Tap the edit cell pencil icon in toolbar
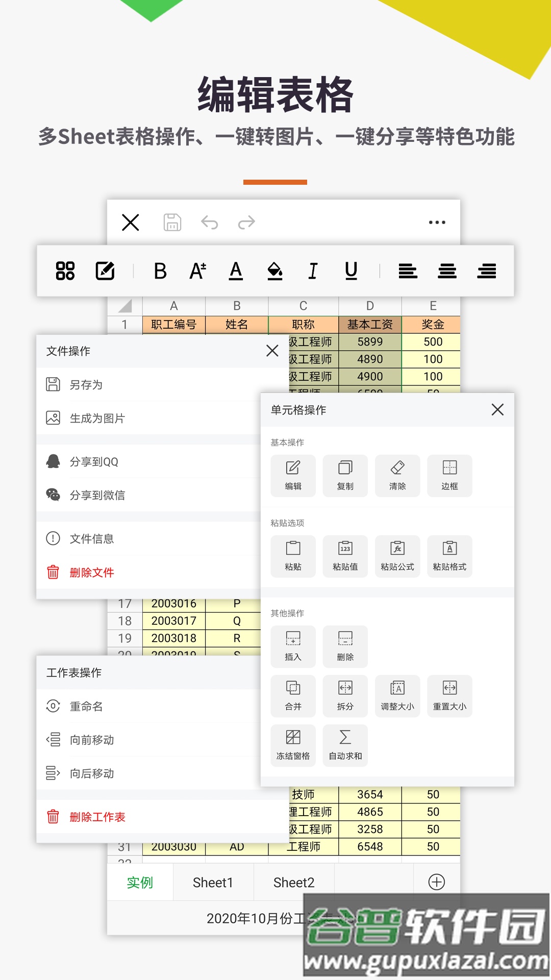The height and width of the screenshot is (980, 551). pos(105,271)
